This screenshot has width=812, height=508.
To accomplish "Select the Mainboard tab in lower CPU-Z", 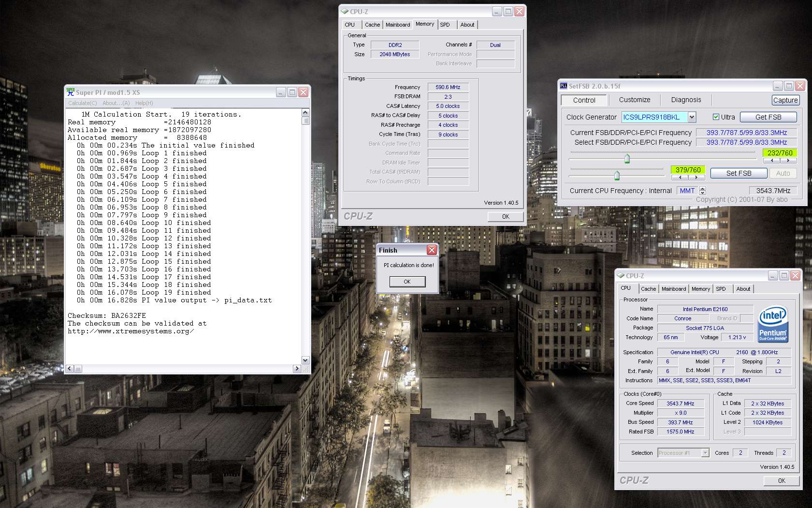I will [x=674, y=289].
